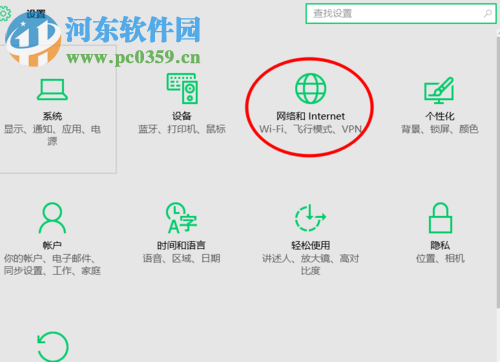Click the 语音、区域、日期 description

181,258
